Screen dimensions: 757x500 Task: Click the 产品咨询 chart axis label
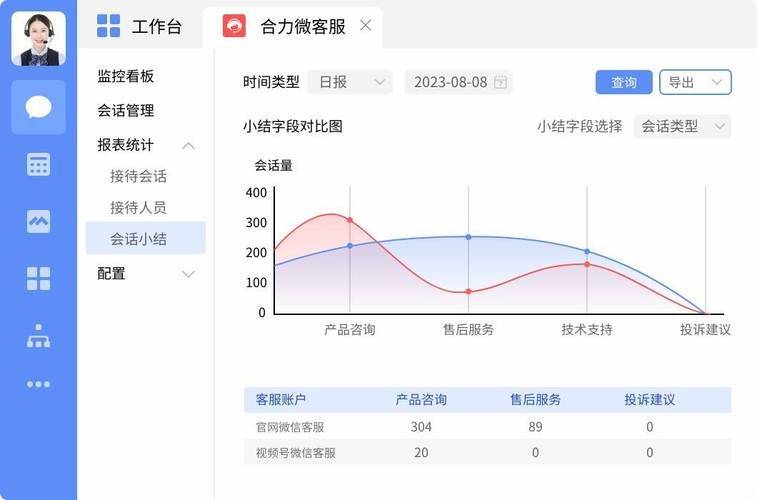[350, 330]
